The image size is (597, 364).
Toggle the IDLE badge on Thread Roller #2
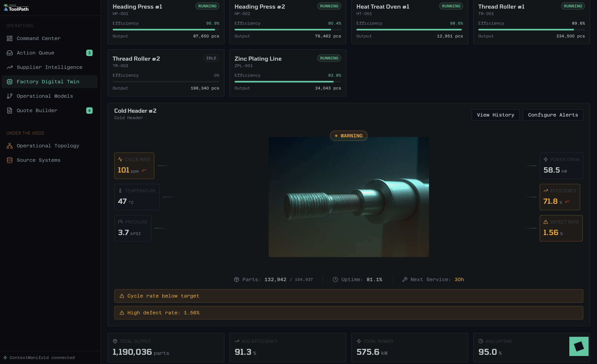pos(211,58)
